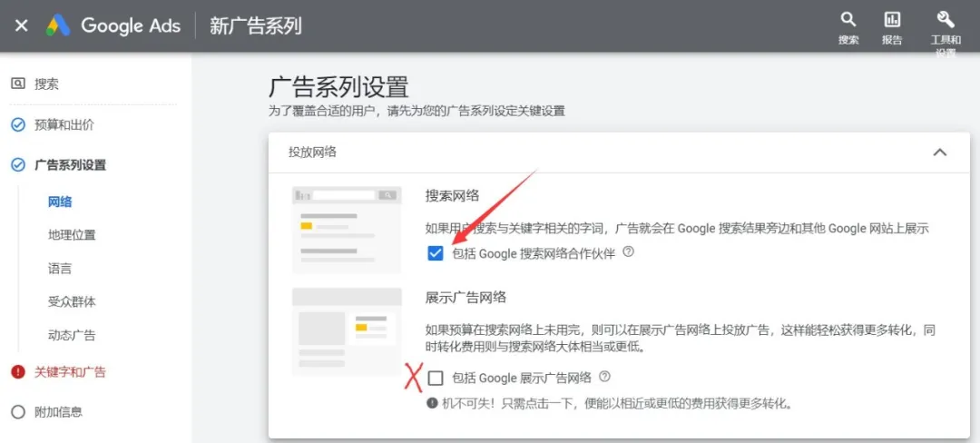
Task: Select 语言 in the sidebar
Action: [x=60, y=269]
